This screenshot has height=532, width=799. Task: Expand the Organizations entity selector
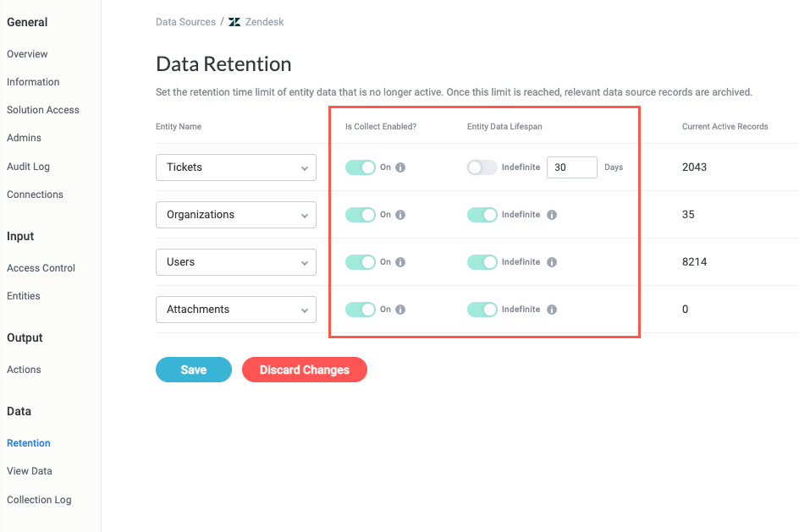coord(235,215)
